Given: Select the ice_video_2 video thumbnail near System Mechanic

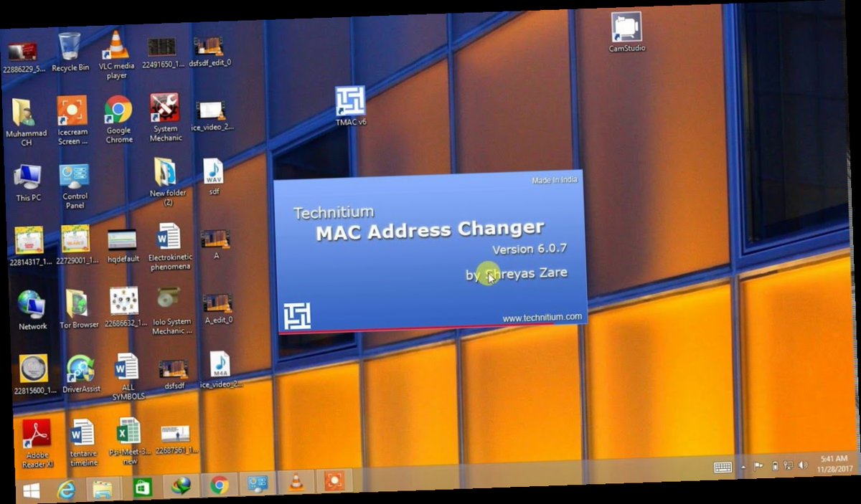Looking at the screenshot, I should point(212,115).
